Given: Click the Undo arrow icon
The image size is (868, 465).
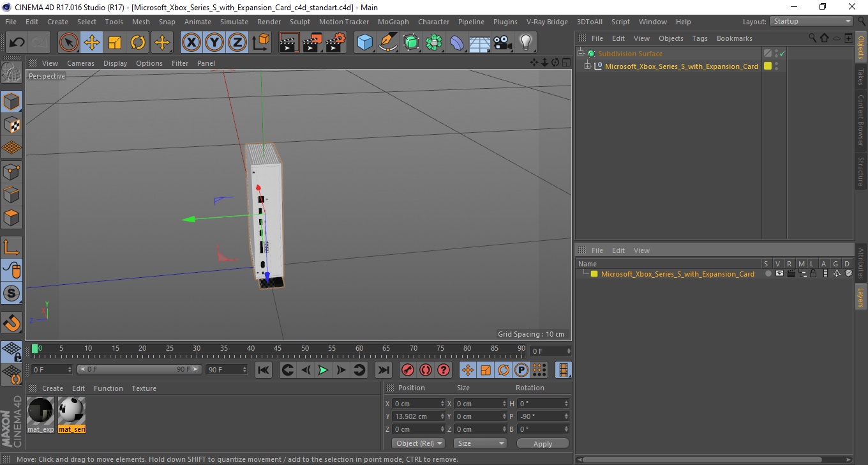Looking at the screenshot, I should (17, 43).
